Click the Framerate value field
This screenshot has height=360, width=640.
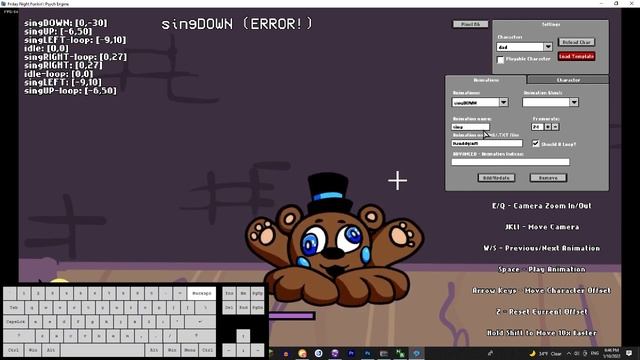click(538, 127)
